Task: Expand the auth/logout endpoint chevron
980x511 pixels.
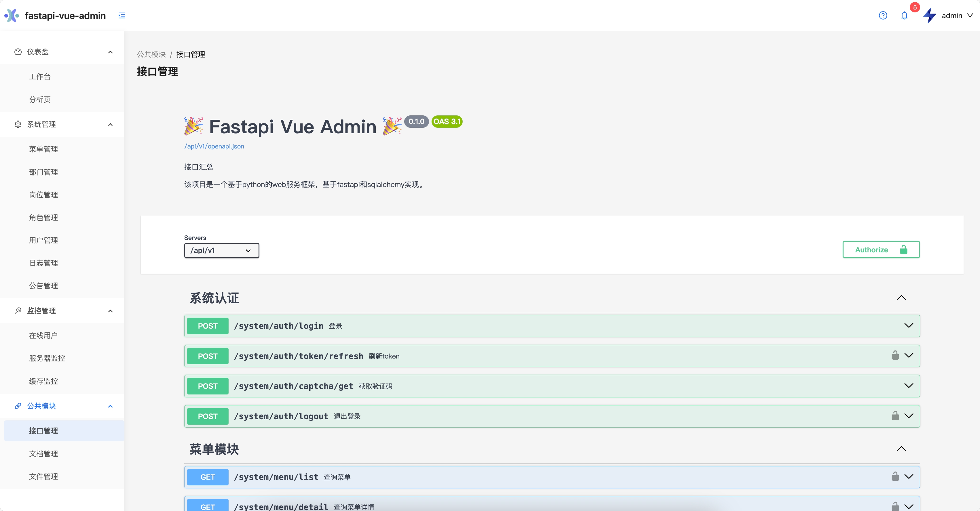Action: point(909,415)
